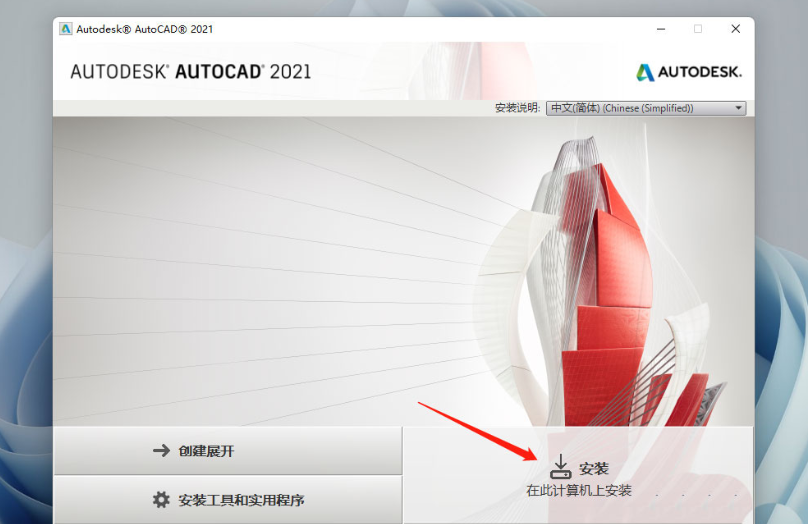This screenshot has height=524, width=808.
Task: Click the AutoCAD app icon in title bar
Action: tap(66, 29)
